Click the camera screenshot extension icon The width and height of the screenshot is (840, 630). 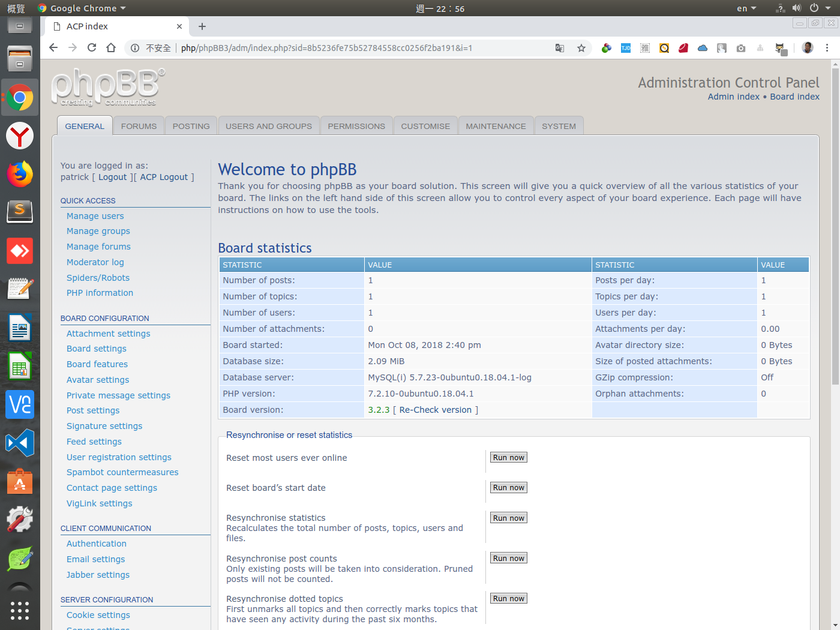coord(741,48)
